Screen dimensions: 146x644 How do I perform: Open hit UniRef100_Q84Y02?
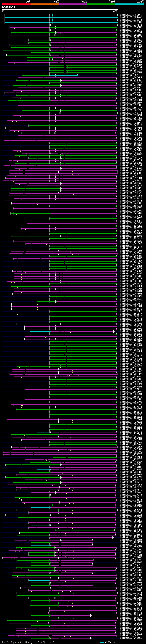click(x=131, y=18)
